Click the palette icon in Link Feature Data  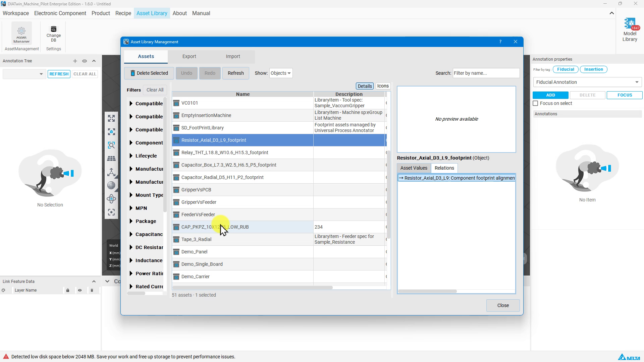coord(3,290)
